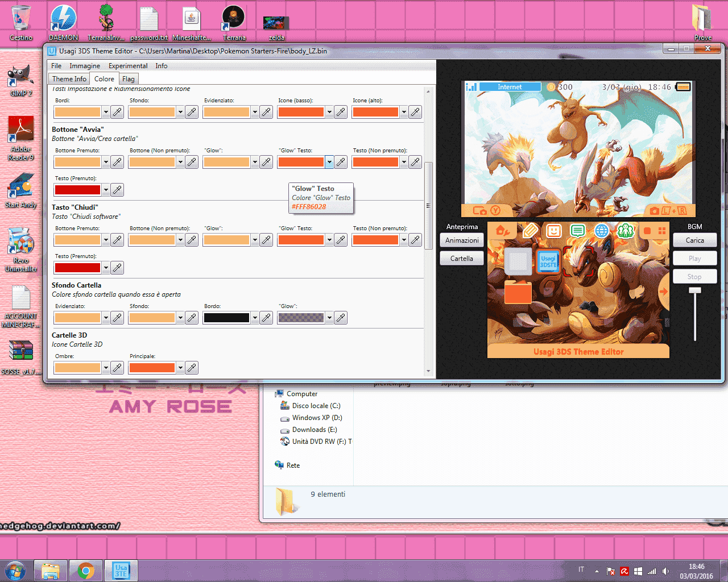The width and height of the screenshot is (728, 582).
Task: Click Cartelle 3D Ombre eyedropper
Action: click(117, 368)
